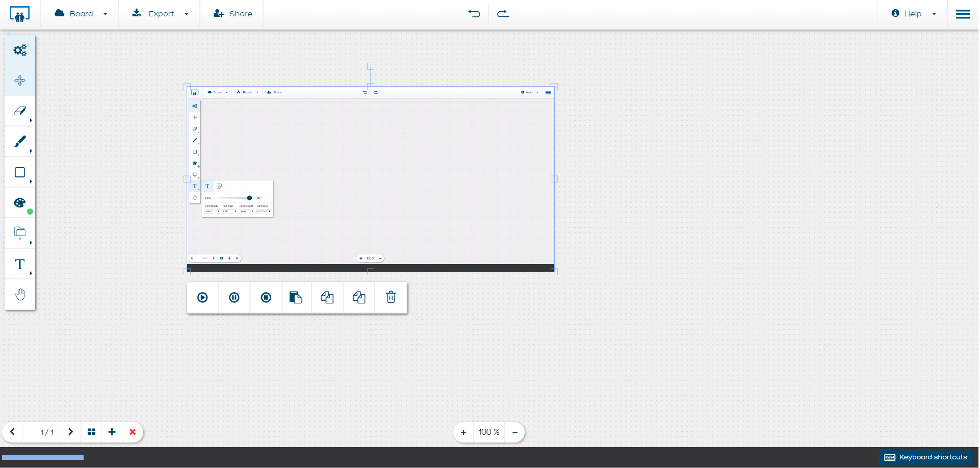Click the green current-color dot
980x468 pixels.
(x=30, y=212)
